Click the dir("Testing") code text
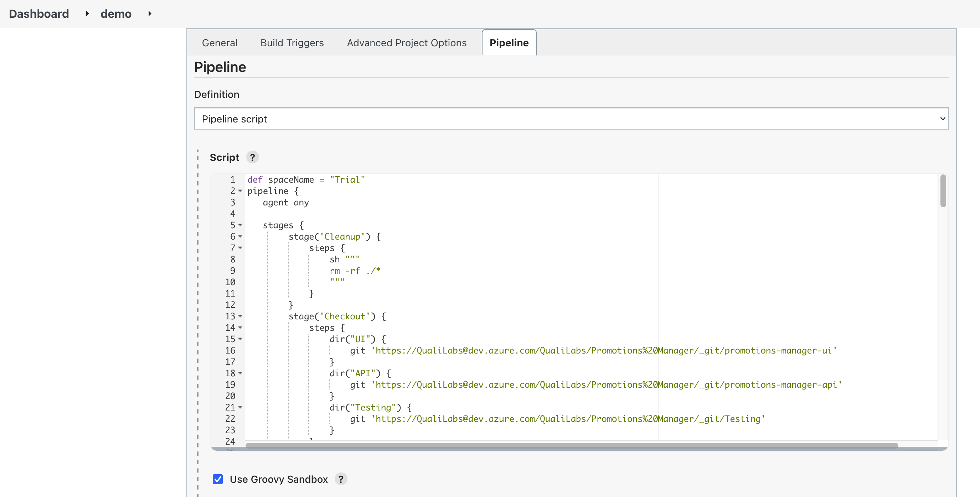Viewport: 980px width, 497px height. tap(371, 407)
